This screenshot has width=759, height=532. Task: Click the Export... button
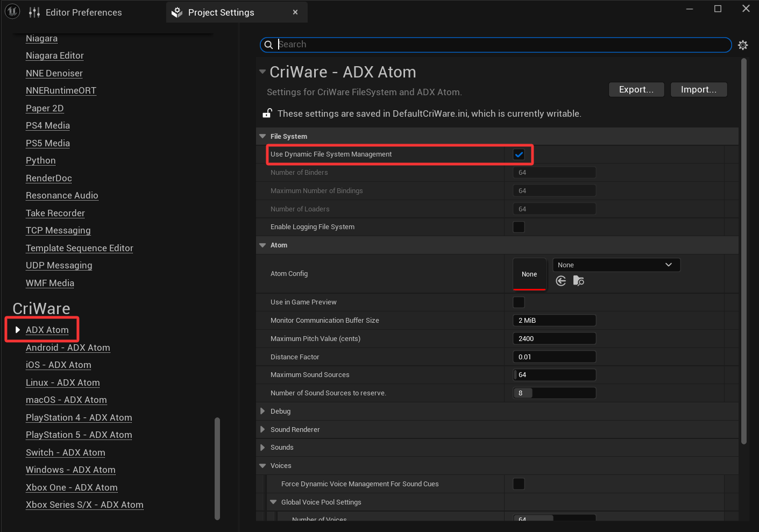click(x=636, y=90)
